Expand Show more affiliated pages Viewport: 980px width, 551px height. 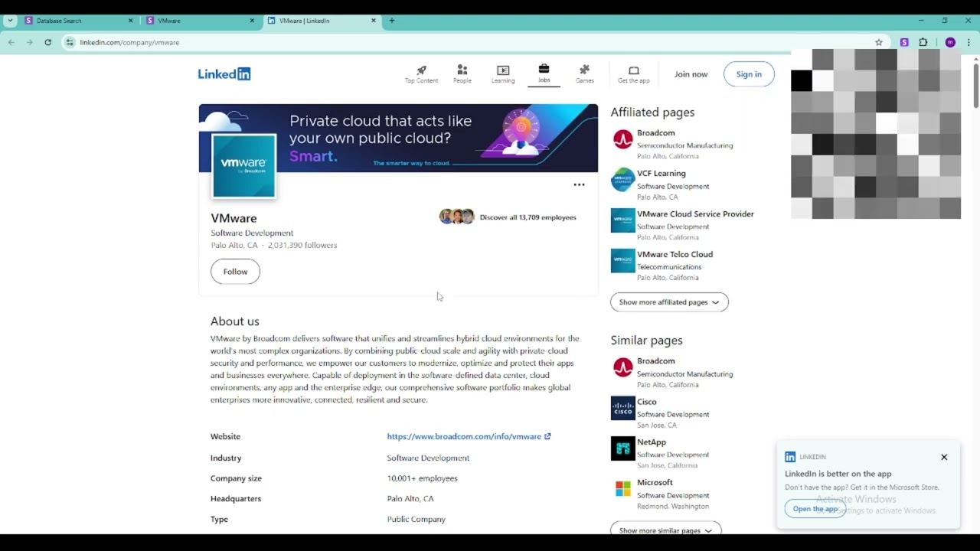669,302
